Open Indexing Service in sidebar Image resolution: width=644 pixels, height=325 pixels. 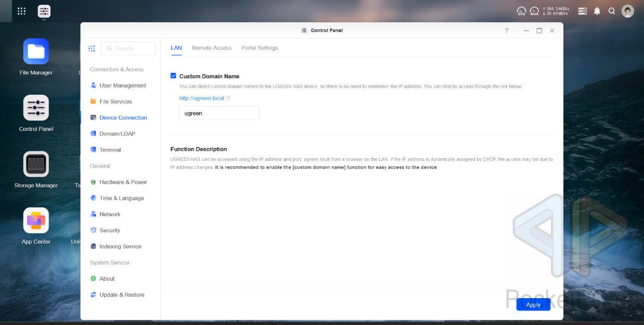coord(120,246)
